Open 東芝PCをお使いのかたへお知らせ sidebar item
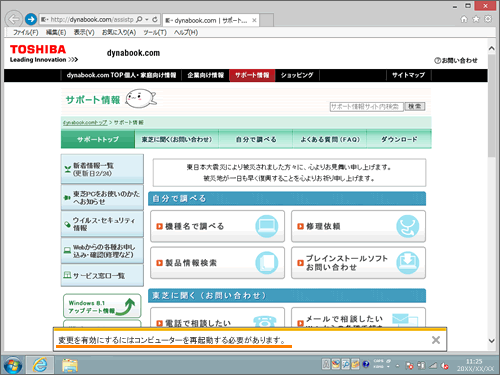Screen dimensions: 500x375 pos(102,197)
